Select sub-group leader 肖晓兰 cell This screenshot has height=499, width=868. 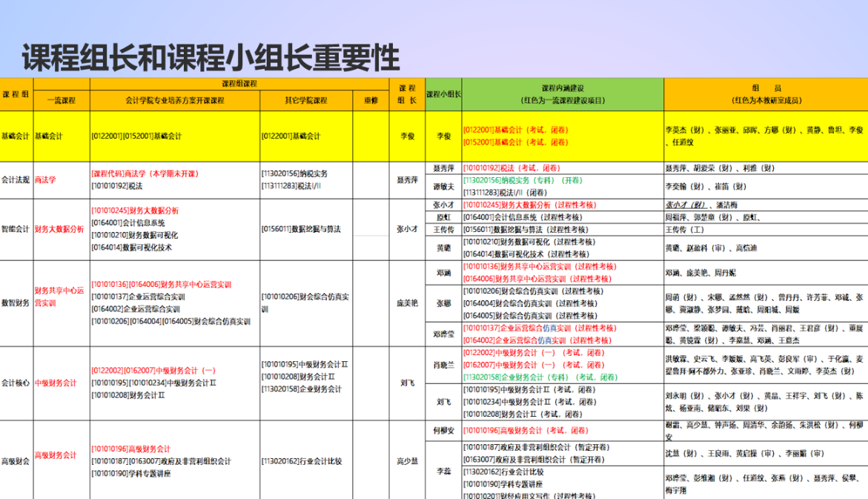click(443, 364)
